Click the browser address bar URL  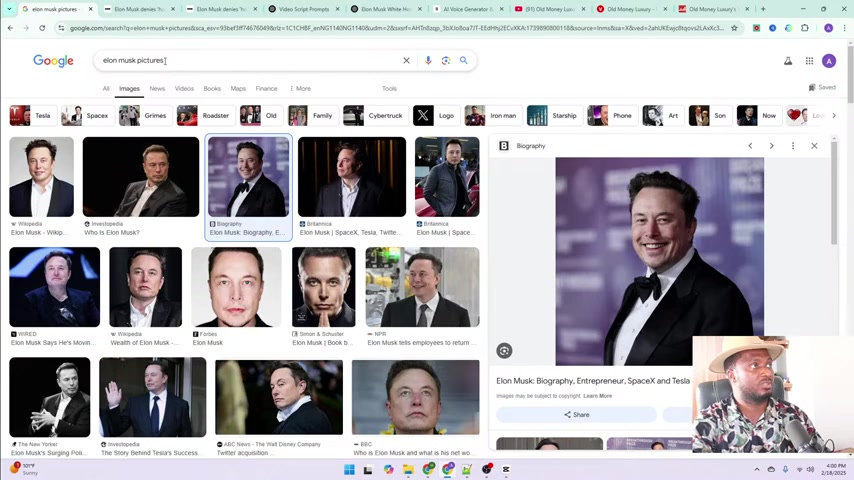coord(396,28)
